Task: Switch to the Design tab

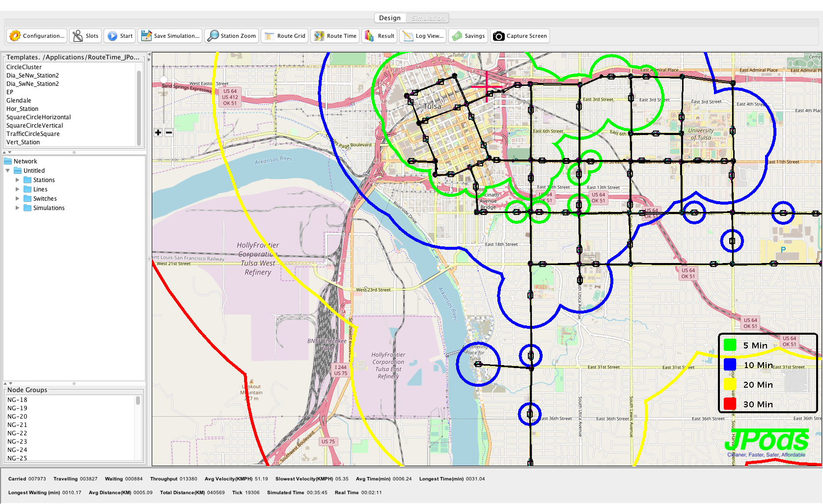Action: tap(390, 18)
